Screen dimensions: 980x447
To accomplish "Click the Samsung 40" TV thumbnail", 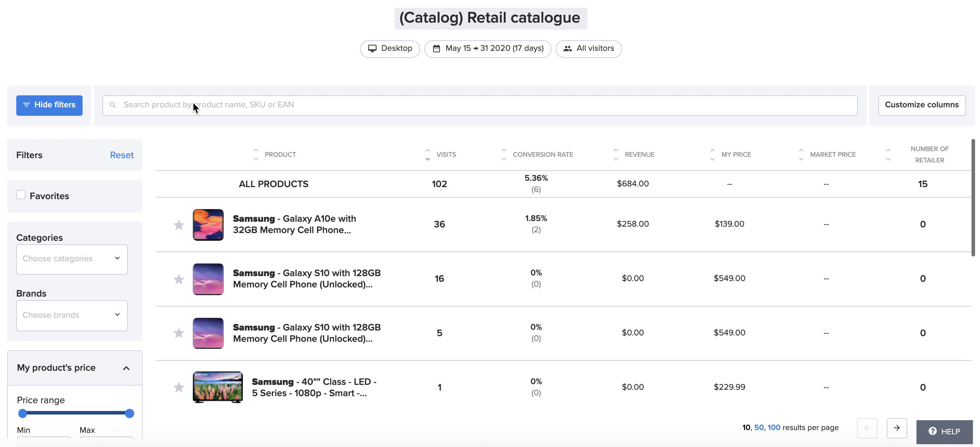I will (x=217, y=387).
